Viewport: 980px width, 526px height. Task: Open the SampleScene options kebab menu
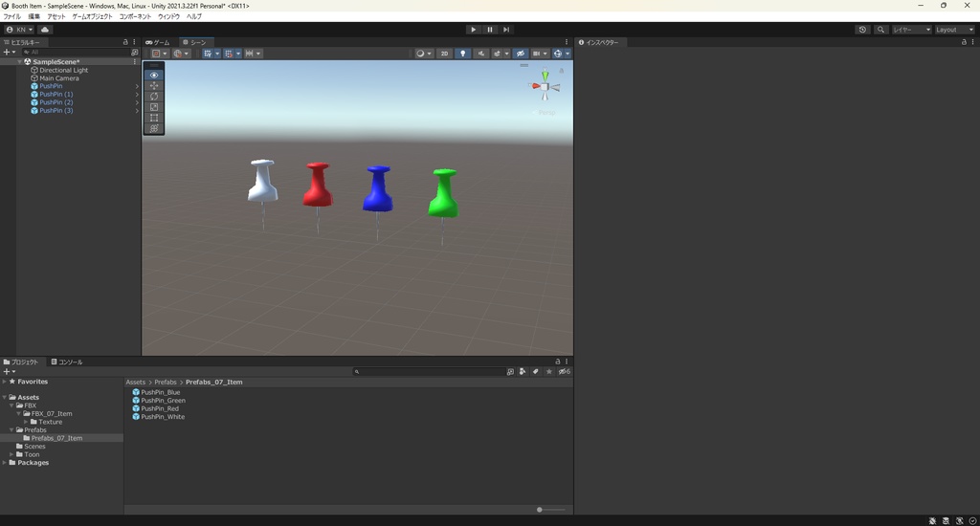134,62
